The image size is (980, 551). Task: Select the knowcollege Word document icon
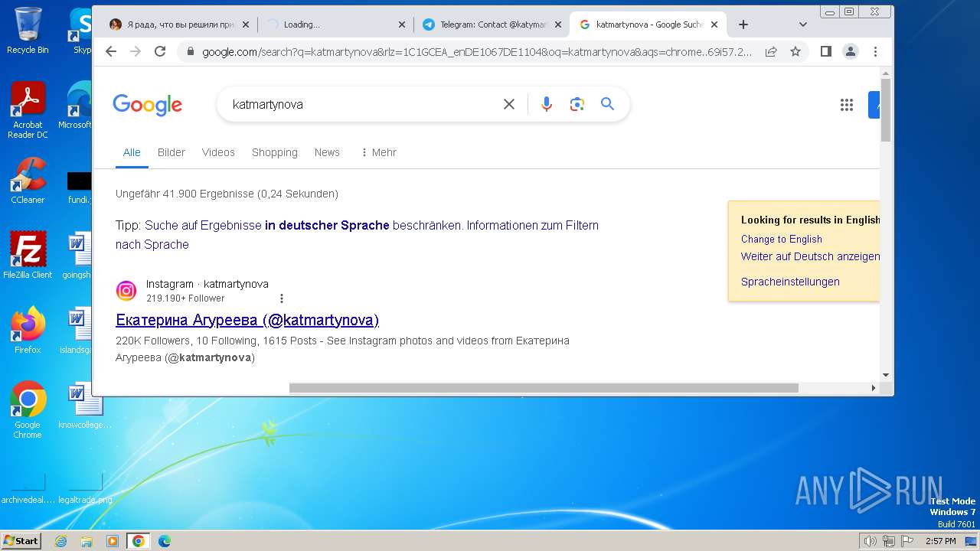tap(84, 406)
